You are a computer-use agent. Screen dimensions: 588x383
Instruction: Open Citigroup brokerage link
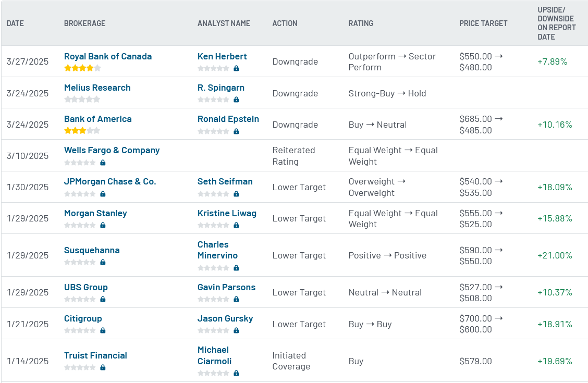point(83,318)
